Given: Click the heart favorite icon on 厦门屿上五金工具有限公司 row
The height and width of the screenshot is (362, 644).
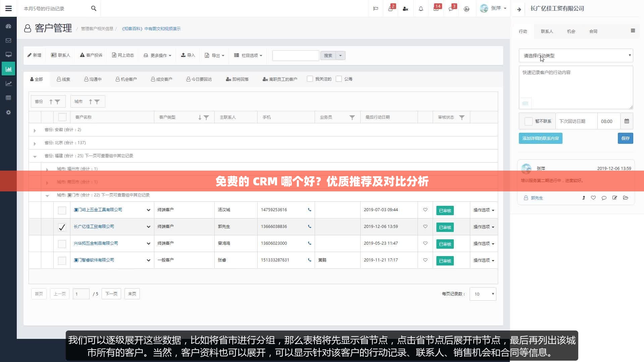Looking at the screenshot, I should (x=425, y=210).
